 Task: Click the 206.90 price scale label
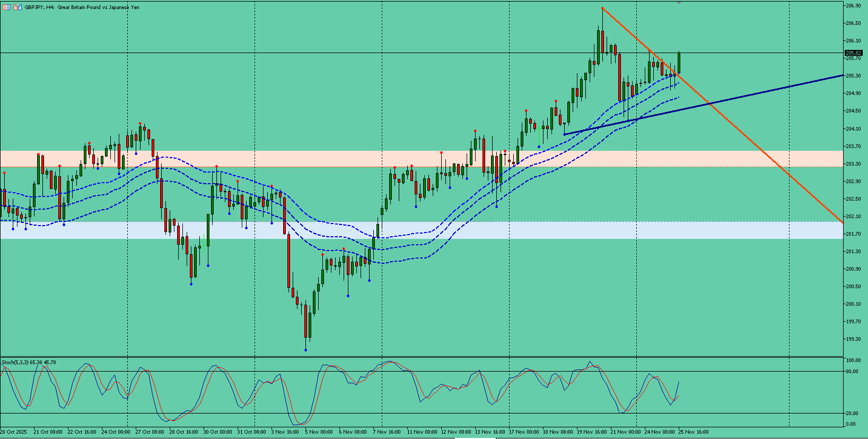(853, 5)
